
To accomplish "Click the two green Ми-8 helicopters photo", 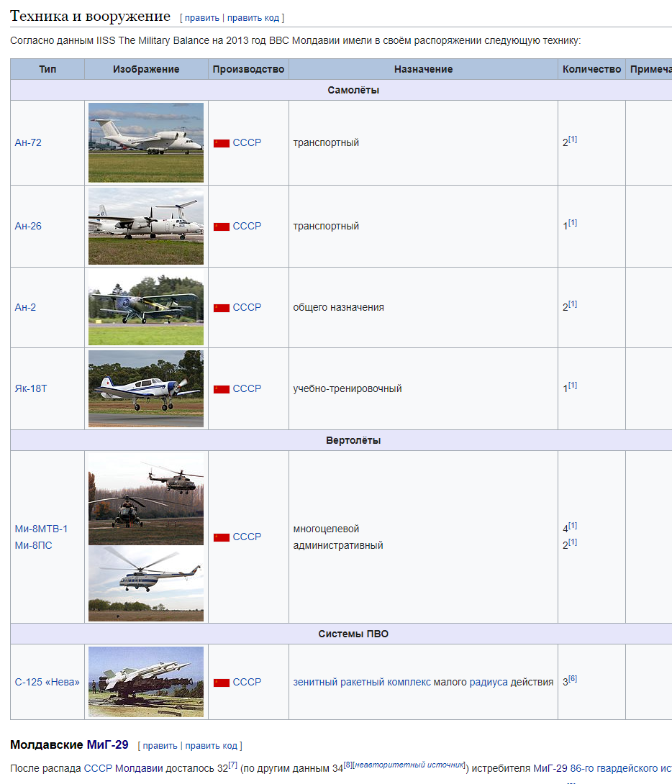I will coord(146,499).
